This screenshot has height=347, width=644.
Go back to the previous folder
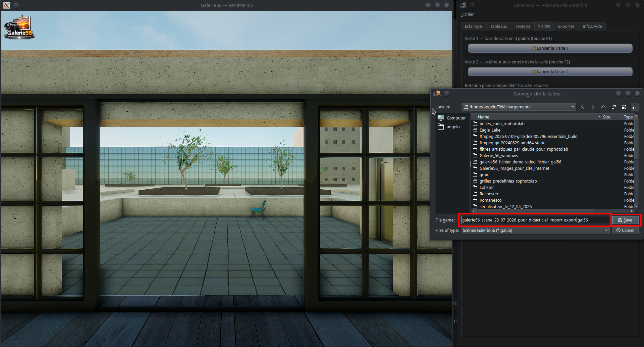tap(583, 107)
